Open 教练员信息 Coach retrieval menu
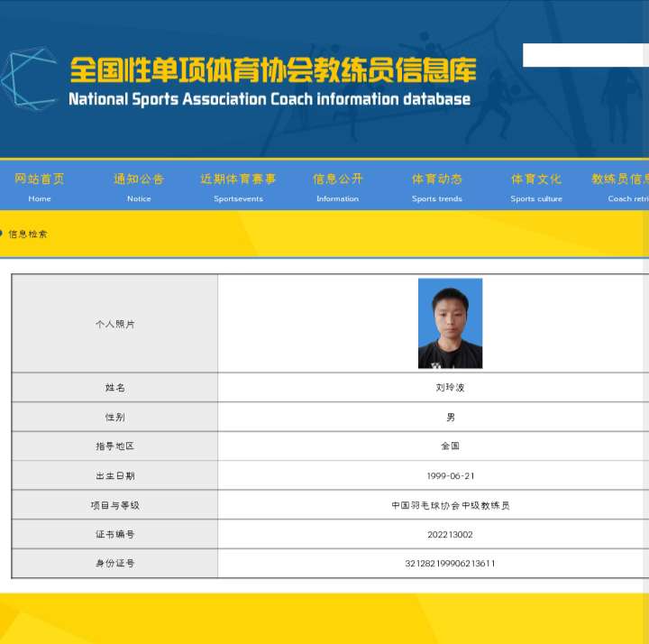Image resolution: width=649 pixels, height=644 pixels. (622, 187)
